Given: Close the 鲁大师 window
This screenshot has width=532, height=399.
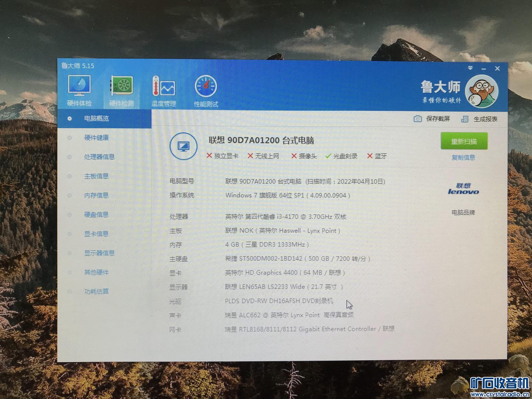Looking at the screenshot, I should (x=497, y=68).
